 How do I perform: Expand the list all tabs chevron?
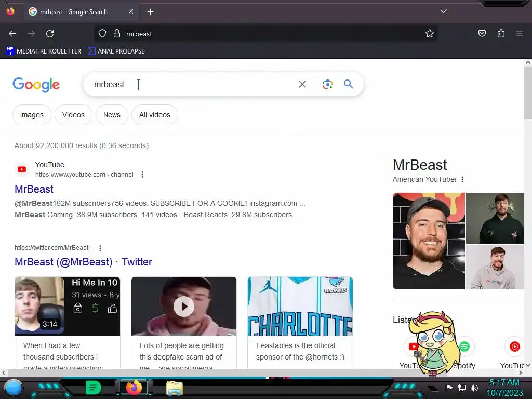444,11
